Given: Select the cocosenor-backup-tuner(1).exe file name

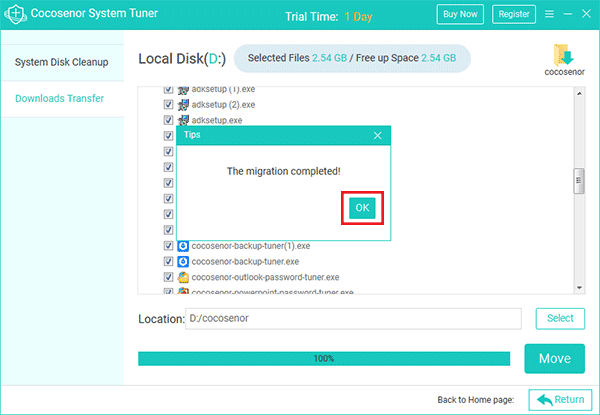Looking at the screenshot, I should point(251,246).
